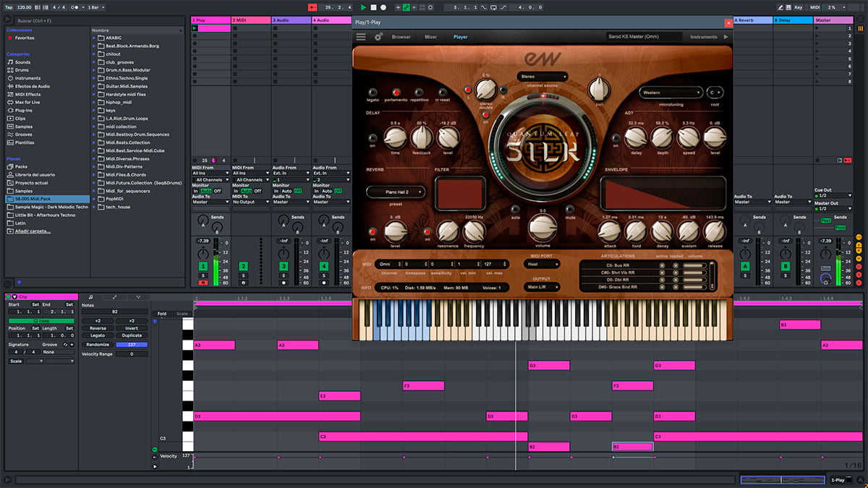This screenshot has height=488, width=868.
Task: Open the MIDI Port Host dropdown
Action: (x=541, y=265)
